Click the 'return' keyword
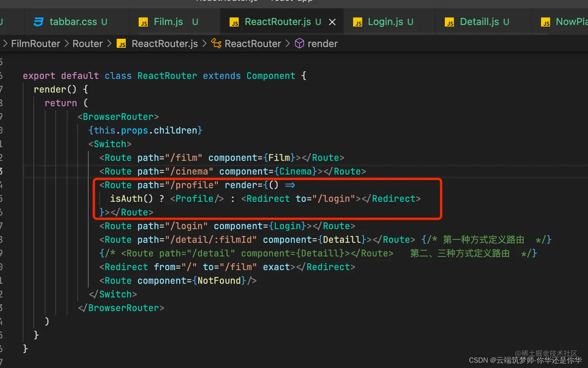The height and width of the screenshot is (368, 588). click(61, 103)
